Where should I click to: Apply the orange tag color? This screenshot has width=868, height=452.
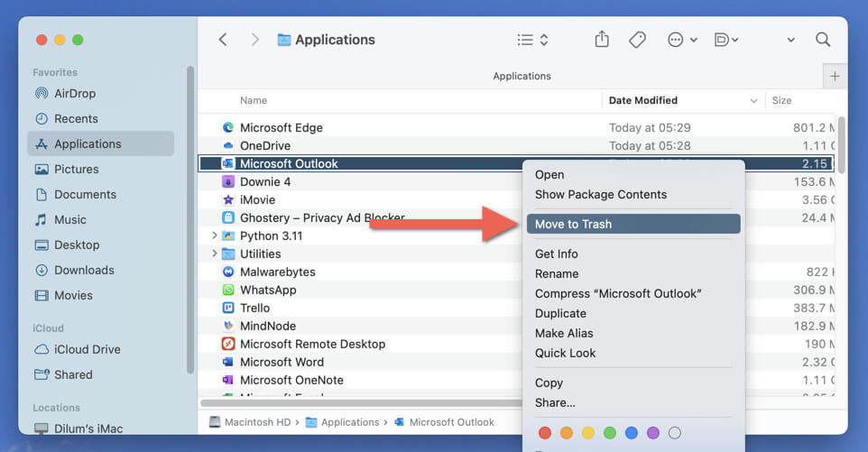pos(567,433)
